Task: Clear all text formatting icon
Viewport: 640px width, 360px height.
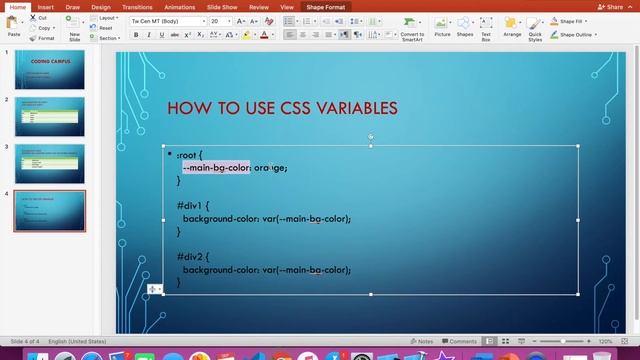Action: coord(269,21)
